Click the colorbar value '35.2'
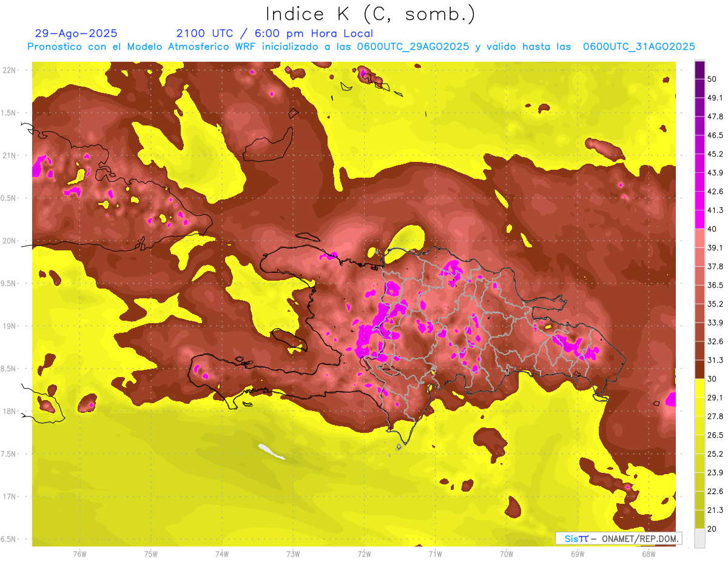Image resolution: width=728 pixels, height=562 pixels. (715, 304)
